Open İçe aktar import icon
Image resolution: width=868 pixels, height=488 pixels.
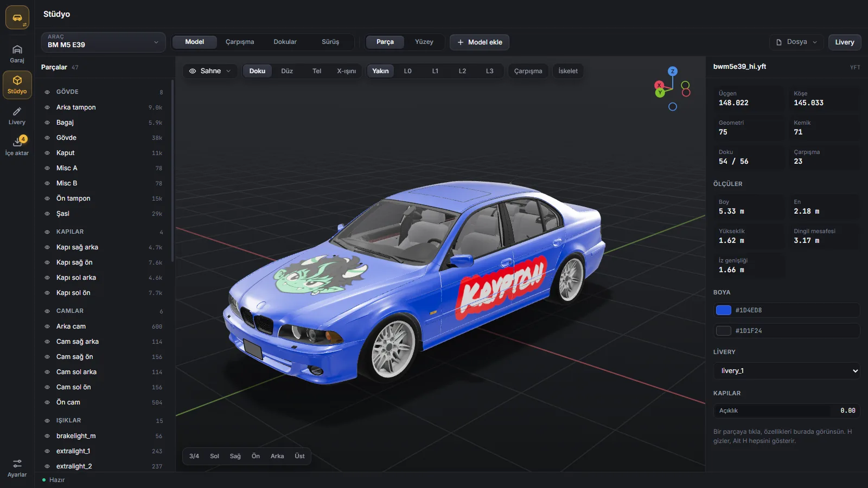pos(17,146)
